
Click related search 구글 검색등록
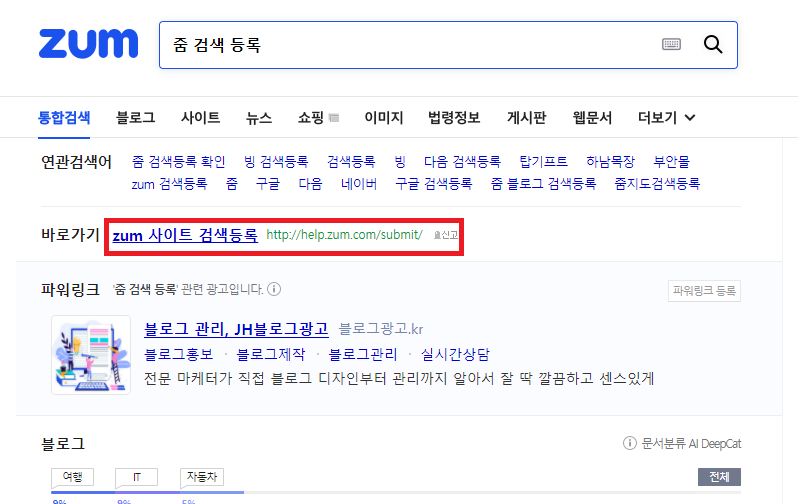click(434, 184)
